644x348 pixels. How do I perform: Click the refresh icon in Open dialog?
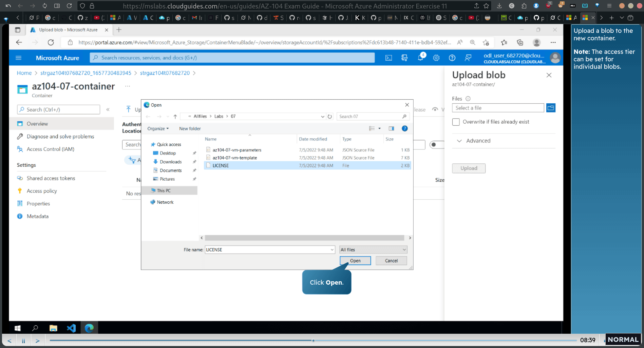click(330, 117)
